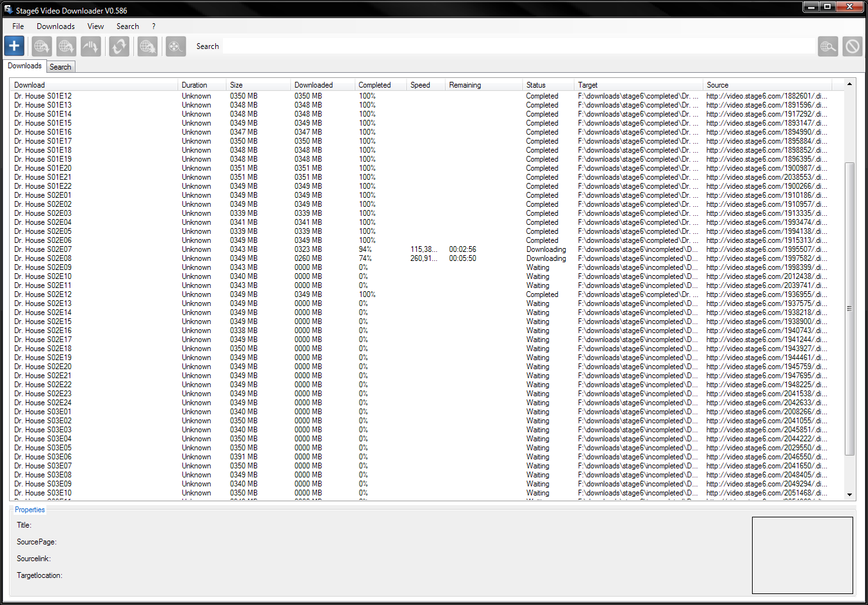The width and height of the screenshot is (868, 605).
Task: Click the globe with magnifier search icon
Action: coord(828,46)
